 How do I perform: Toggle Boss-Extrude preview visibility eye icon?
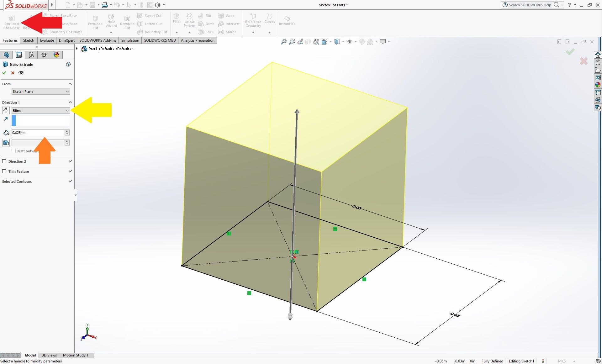coord(21,72)
